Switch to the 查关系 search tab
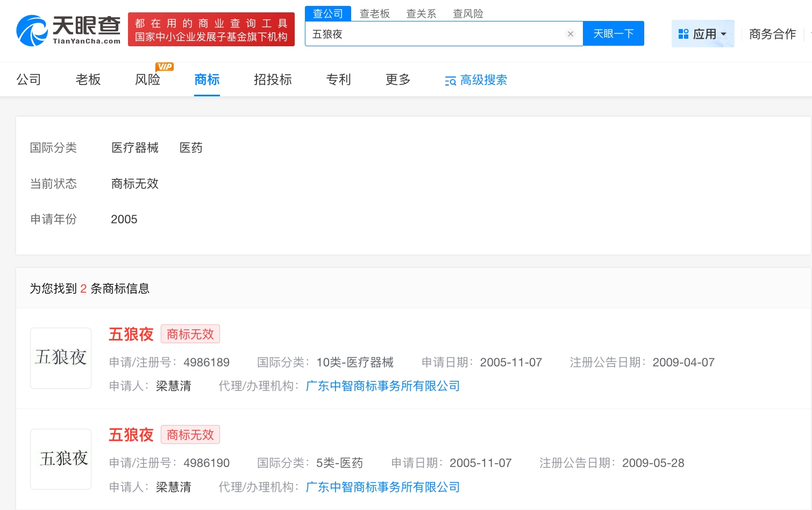 coord(421,14)
